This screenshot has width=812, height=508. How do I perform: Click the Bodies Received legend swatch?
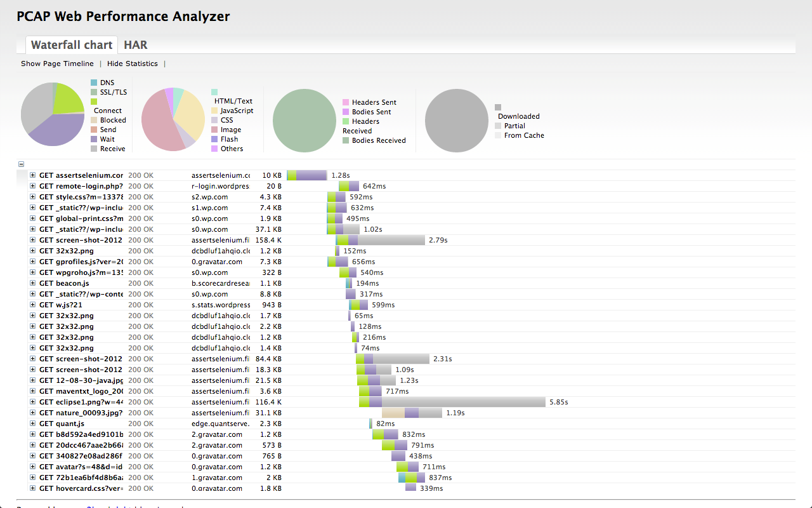point(346,140)
